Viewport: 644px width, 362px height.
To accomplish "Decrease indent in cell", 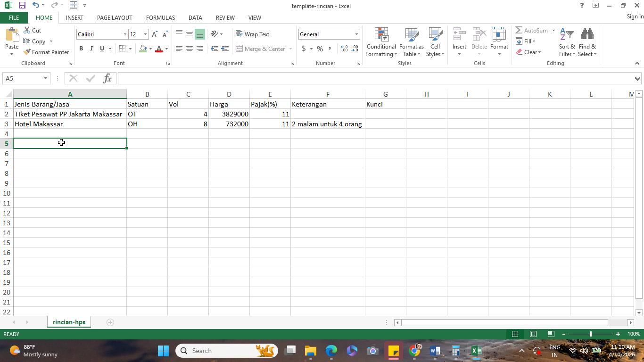I will pyautogui.click(x=215, y=49).
